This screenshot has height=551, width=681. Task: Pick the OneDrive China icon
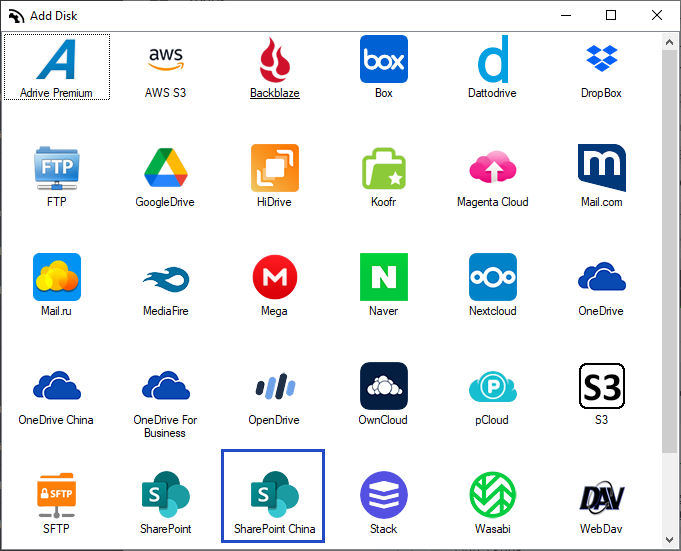coord(57,385)
